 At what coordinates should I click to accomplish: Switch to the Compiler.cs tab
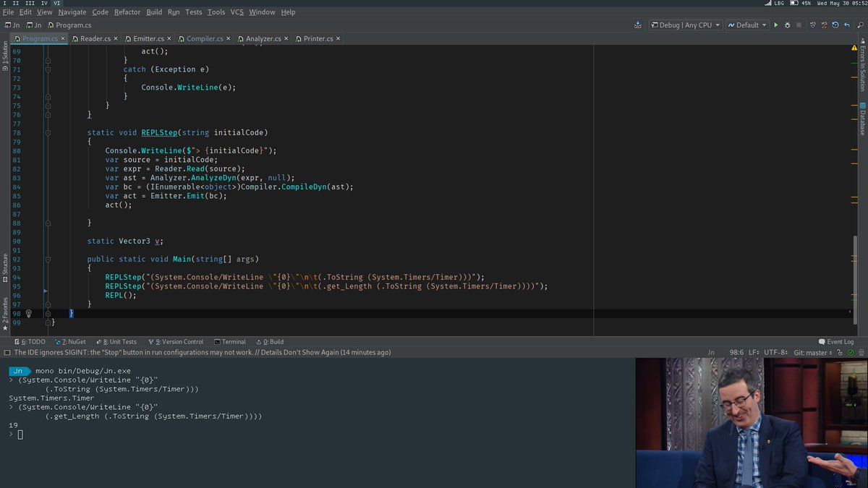click(205, 39)
